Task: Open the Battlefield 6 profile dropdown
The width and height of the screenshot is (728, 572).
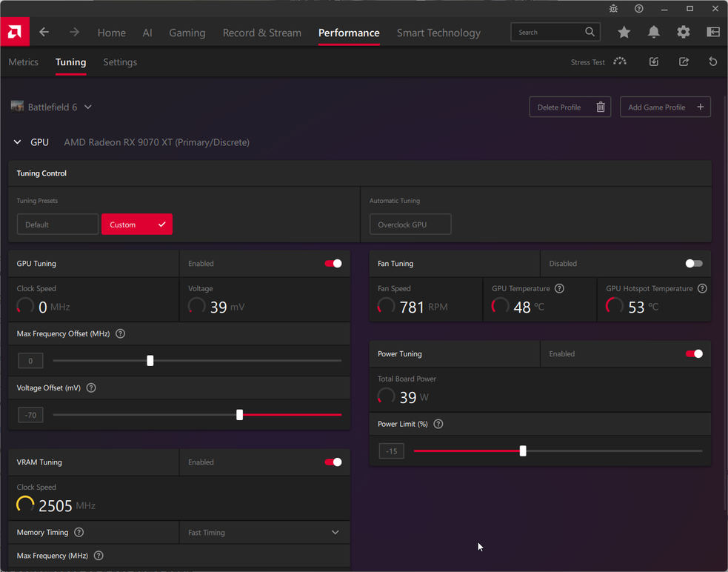Action: 87,107
